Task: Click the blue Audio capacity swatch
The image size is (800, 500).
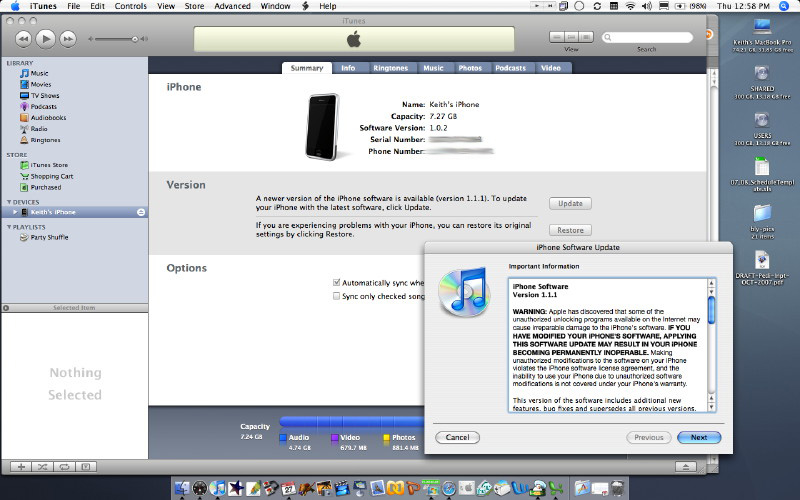Action: [x=283, y=437]
